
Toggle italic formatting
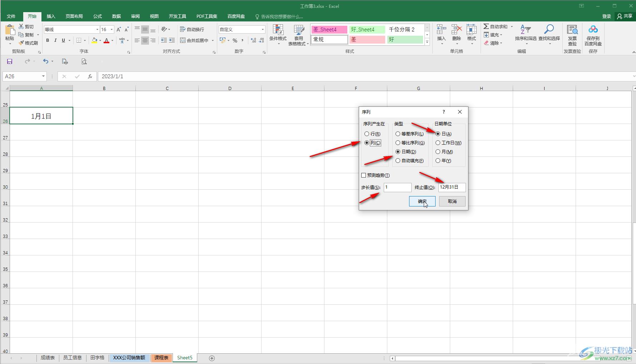coord(55,40)
